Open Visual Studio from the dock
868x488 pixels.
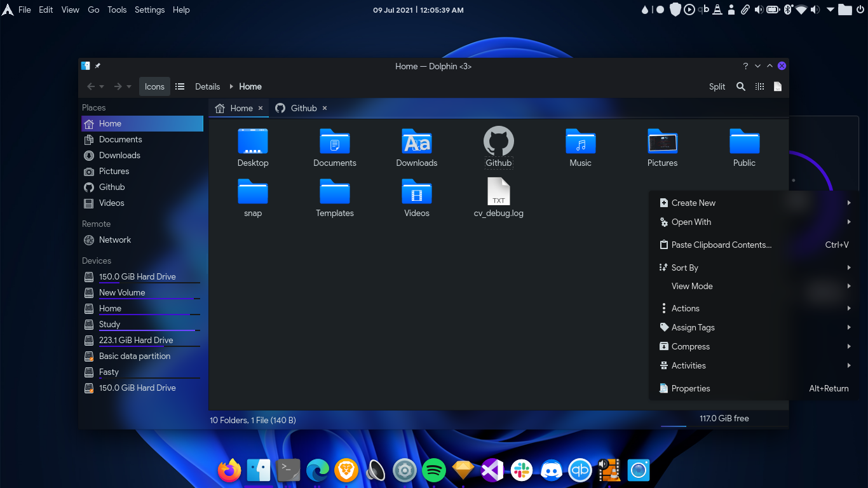[492, 470]
